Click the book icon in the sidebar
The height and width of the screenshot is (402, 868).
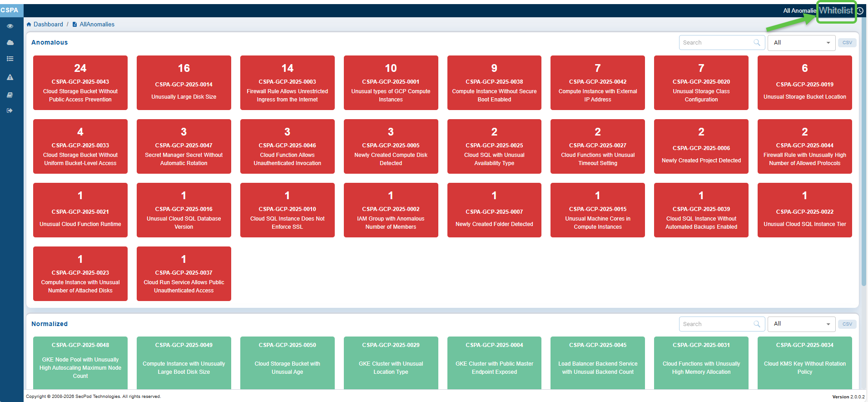tap(10, 95)
